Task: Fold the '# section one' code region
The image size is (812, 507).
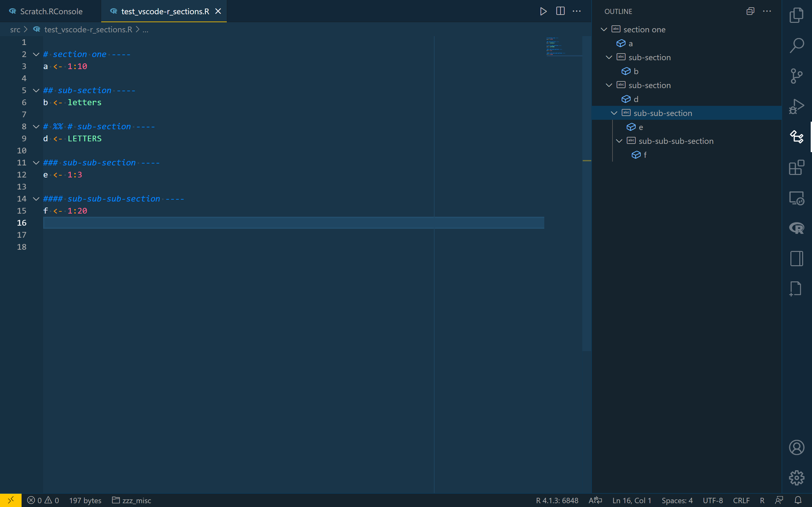Action: pos(36,54)
